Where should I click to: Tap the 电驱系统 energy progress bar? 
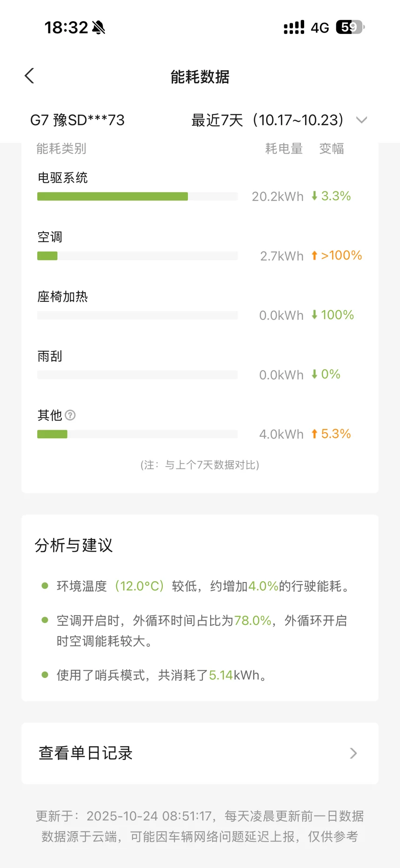click(x=137, y=197)
